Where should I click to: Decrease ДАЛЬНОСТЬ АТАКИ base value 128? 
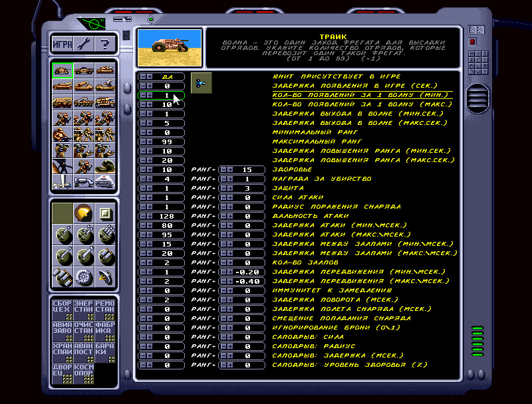pyautogui.click(x=143, y=216)
